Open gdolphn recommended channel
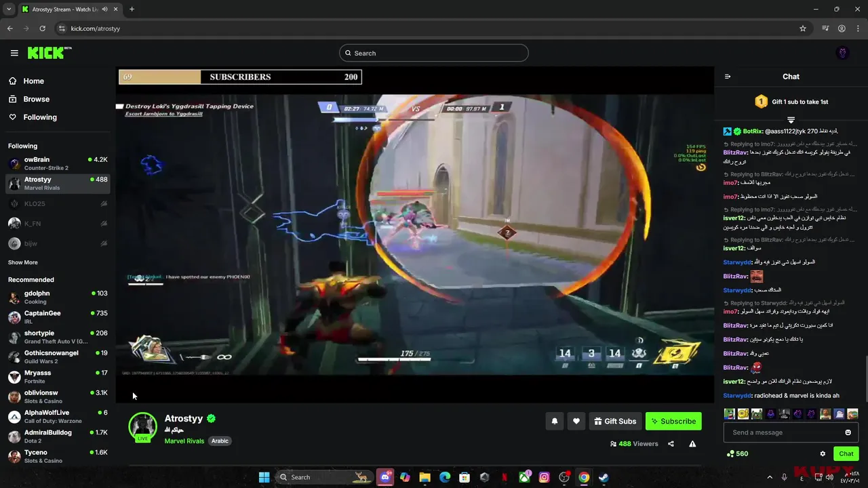868x488 pixels. pyautogui.click(x=58, y=298)
